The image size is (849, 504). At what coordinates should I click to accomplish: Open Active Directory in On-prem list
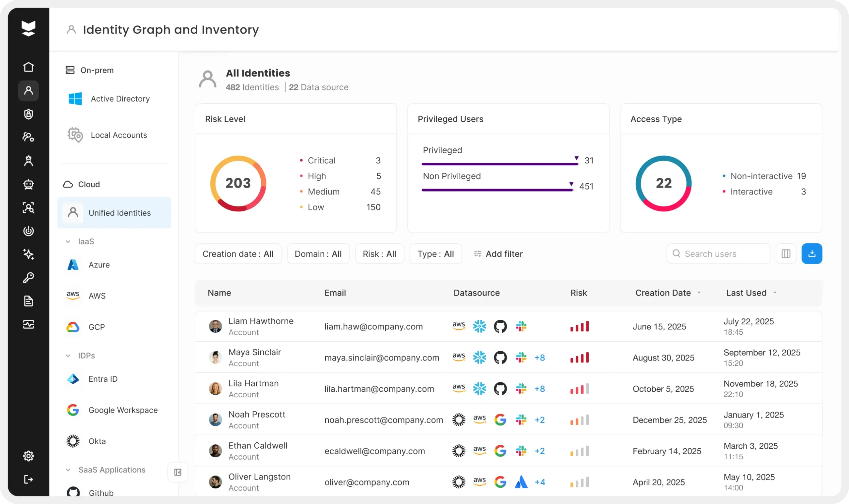click(x=120, y=99)
